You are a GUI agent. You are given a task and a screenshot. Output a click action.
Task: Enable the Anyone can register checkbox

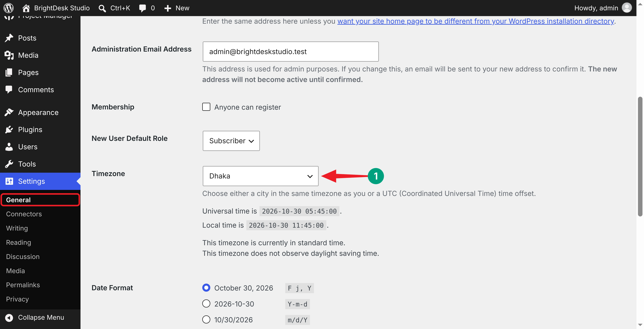(206, 107)
